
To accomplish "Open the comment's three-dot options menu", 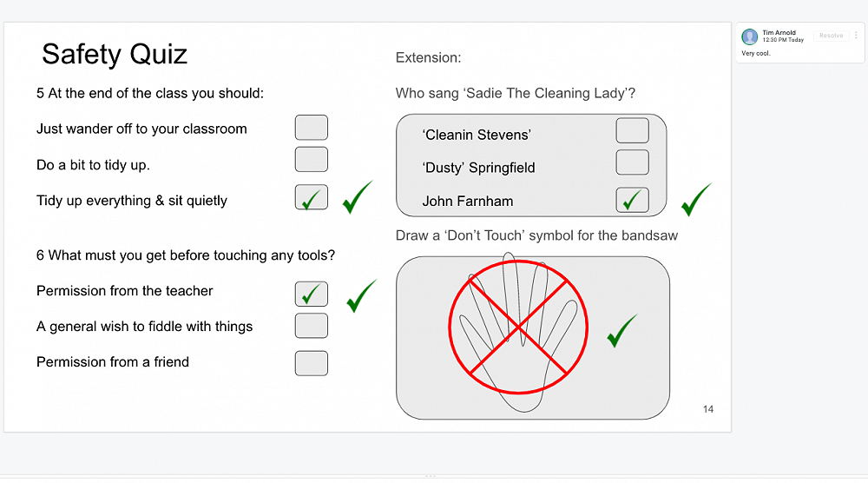I will tap(856, 36).
